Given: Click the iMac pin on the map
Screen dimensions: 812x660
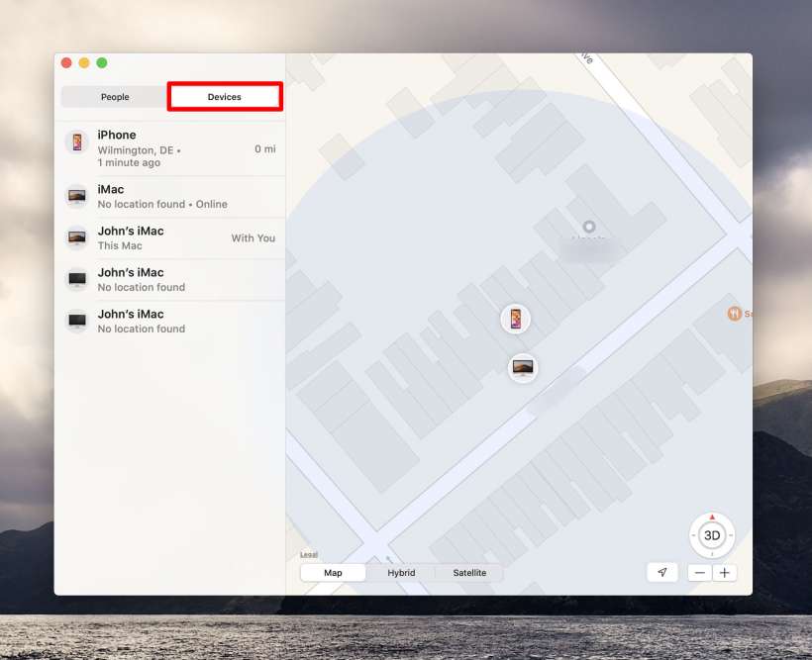Looking at the screenshot, I should [x=523, y=368].
